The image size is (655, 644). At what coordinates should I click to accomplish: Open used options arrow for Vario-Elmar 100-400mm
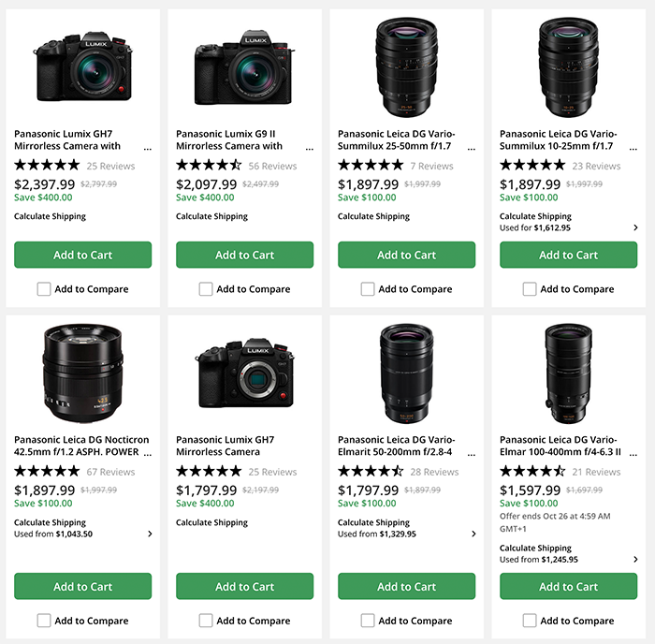tap(635, 559)
